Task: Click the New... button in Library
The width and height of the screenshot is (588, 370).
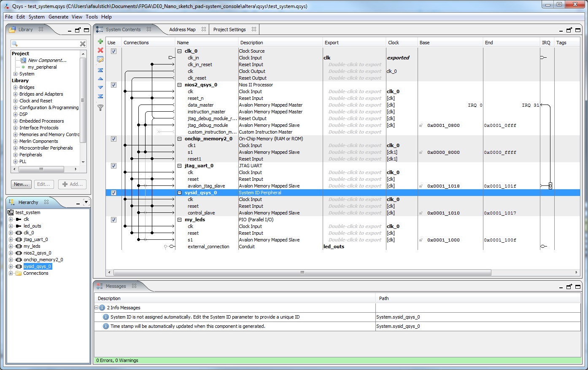Action: click(21, 184)
